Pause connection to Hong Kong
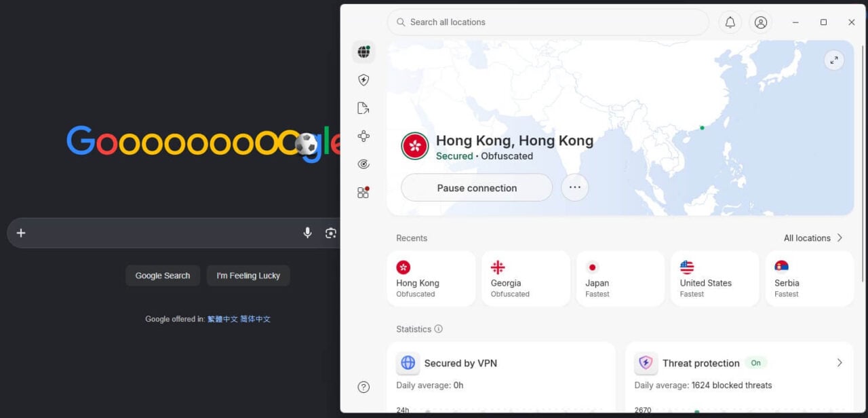The height and width of the screenshot is (418, 868). 477,188
